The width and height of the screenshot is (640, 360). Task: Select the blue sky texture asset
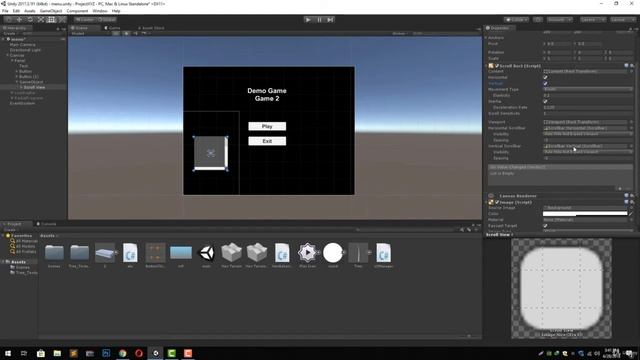coord(181,252)
